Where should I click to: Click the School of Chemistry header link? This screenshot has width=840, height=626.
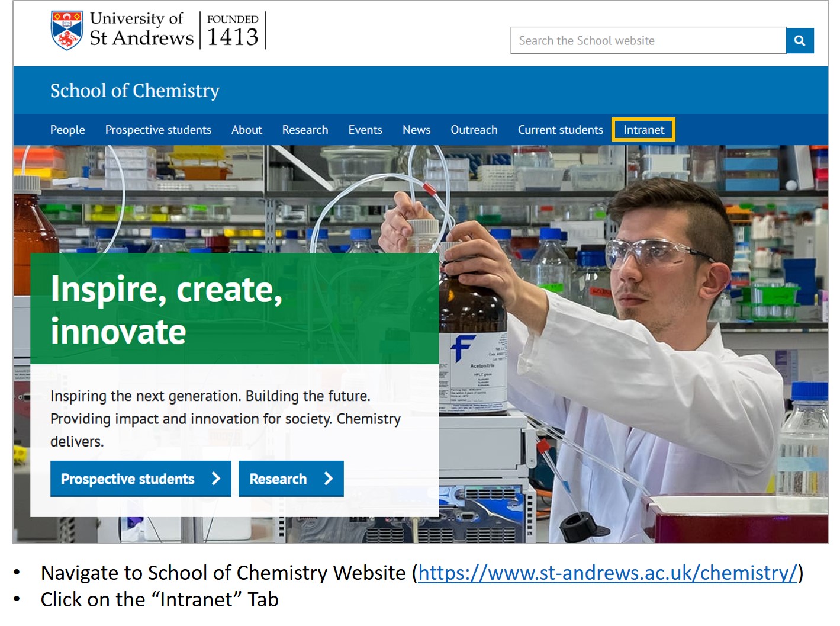tap(135, 90)
